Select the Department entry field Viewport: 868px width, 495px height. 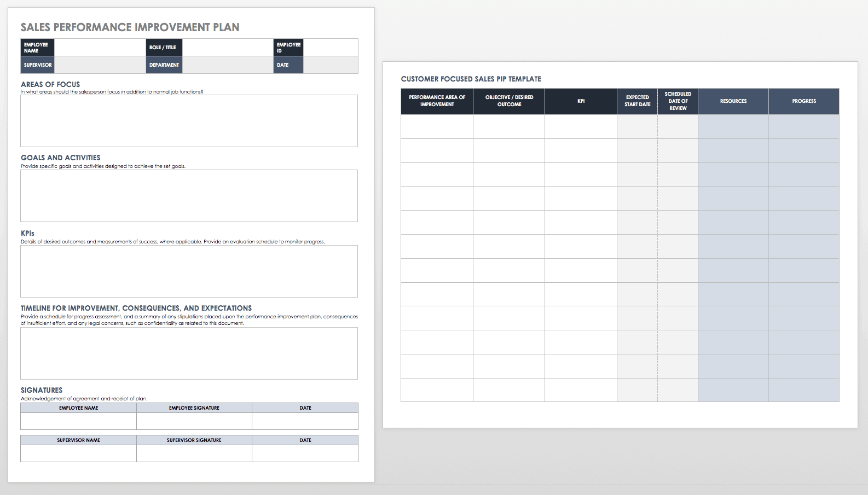[x=228, y=65]
